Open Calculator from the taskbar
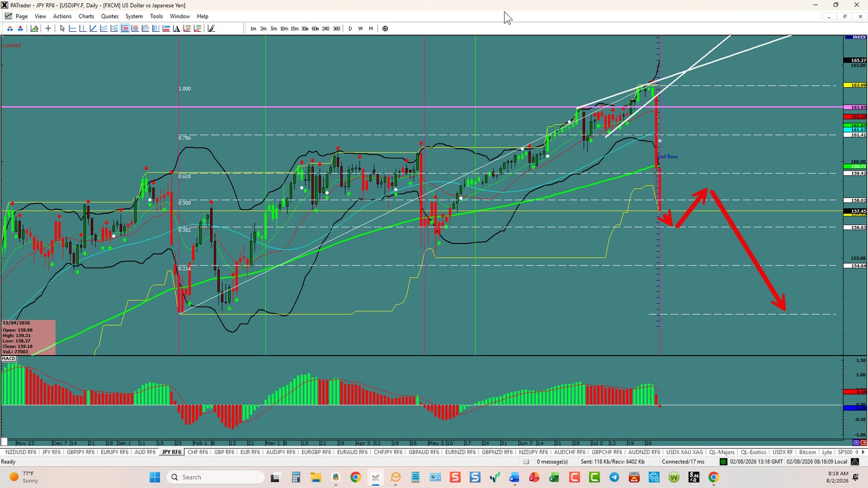This screenshot has height=488, width=868. (296, 477)
